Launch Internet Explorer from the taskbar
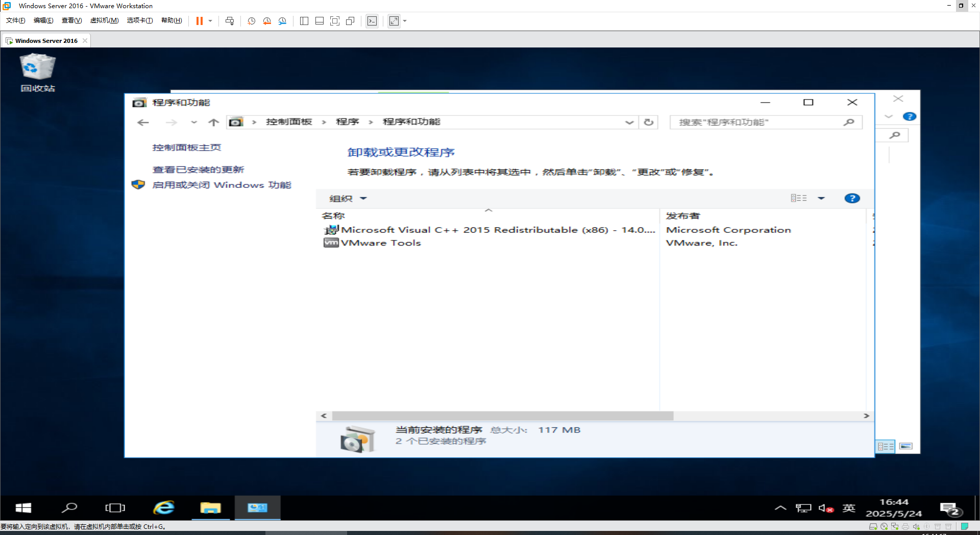 pyautogui.click(x=164, y=508)
